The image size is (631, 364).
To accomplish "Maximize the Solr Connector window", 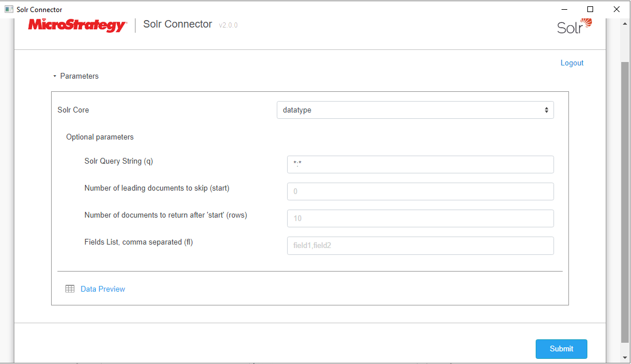I will click(590, 9).
